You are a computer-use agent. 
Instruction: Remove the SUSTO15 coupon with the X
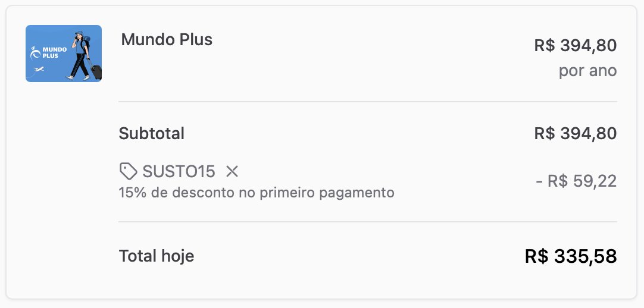(x=232, y=172)
